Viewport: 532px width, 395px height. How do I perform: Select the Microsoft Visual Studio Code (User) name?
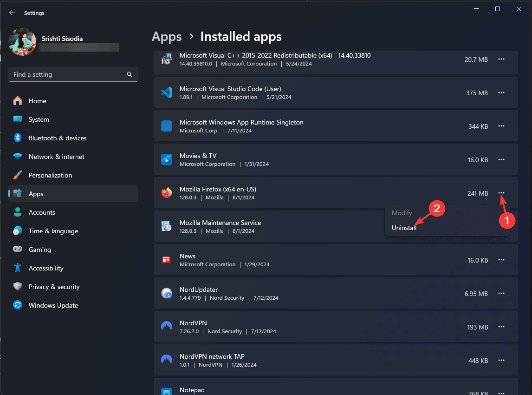coord(230,89)
